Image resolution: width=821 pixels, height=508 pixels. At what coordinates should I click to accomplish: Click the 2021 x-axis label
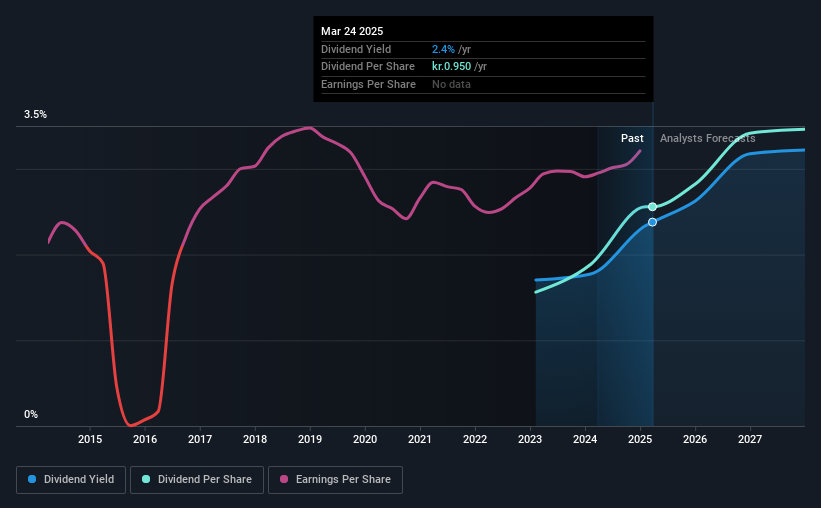click(420, 439)
